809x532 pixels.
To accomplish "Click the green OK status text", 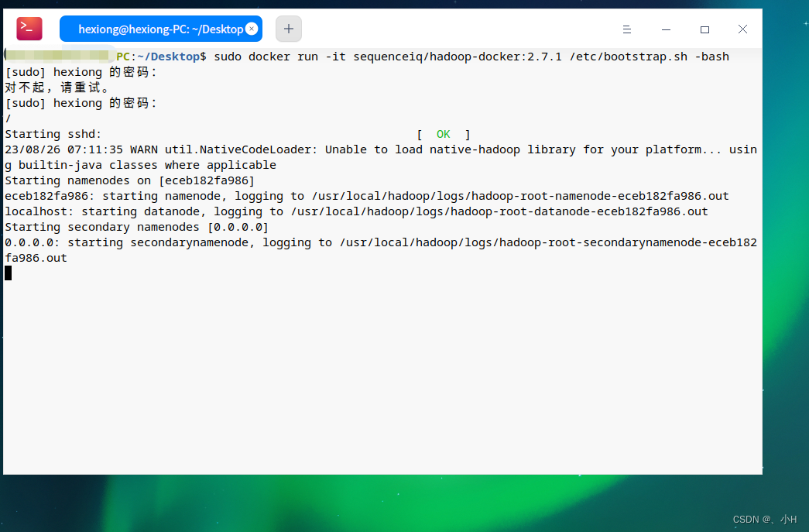I will click(443, 133).
